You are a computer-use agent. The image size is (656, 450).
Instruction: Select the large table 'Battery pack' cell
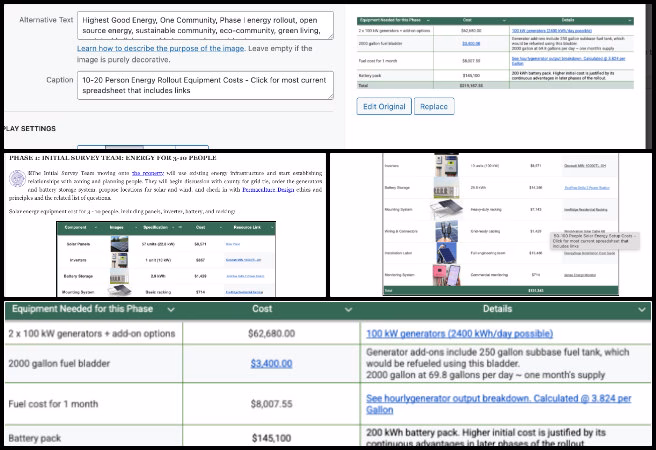pyautogui.click(x=94, y=436)
